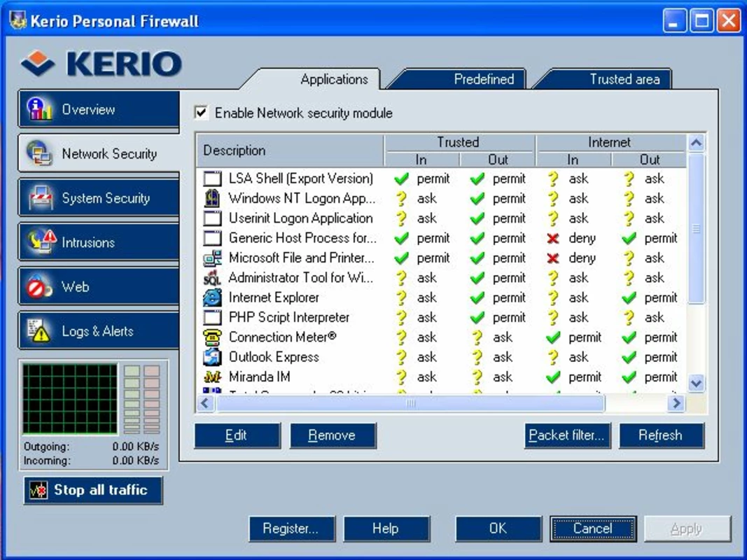The height and width of the screenshot is (560, 747).
Task: Click the Outlook Express icon
Action: click(x=212, y=357)
